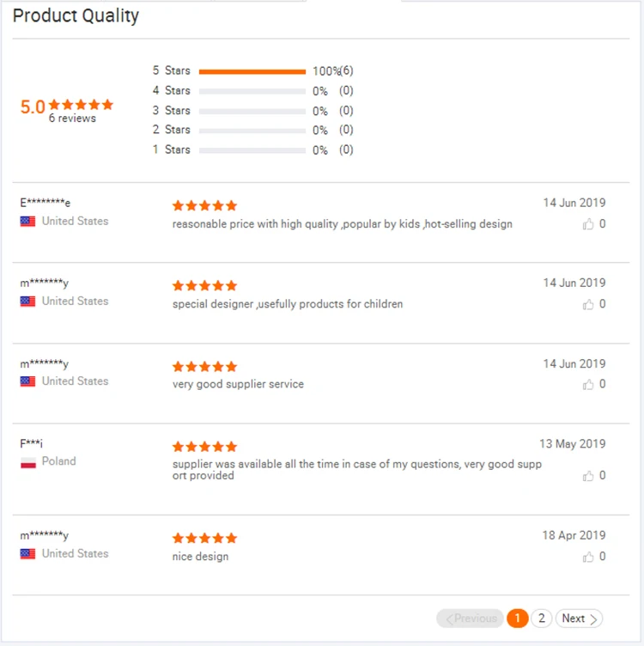Click the disabled Previous page button

[x=471, y=619]
